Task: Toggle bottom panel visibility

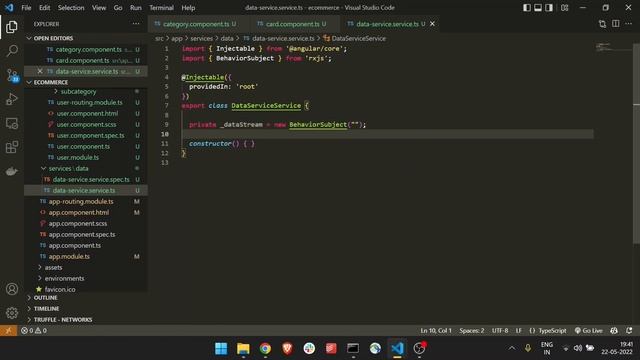Action: pos(538,8)
